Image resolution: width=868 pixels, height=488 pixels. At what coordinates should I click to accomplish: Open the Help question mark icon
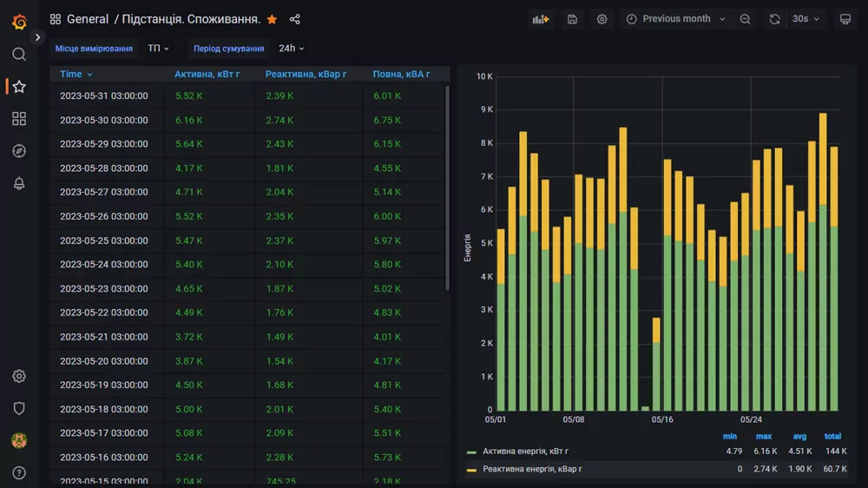19,472
